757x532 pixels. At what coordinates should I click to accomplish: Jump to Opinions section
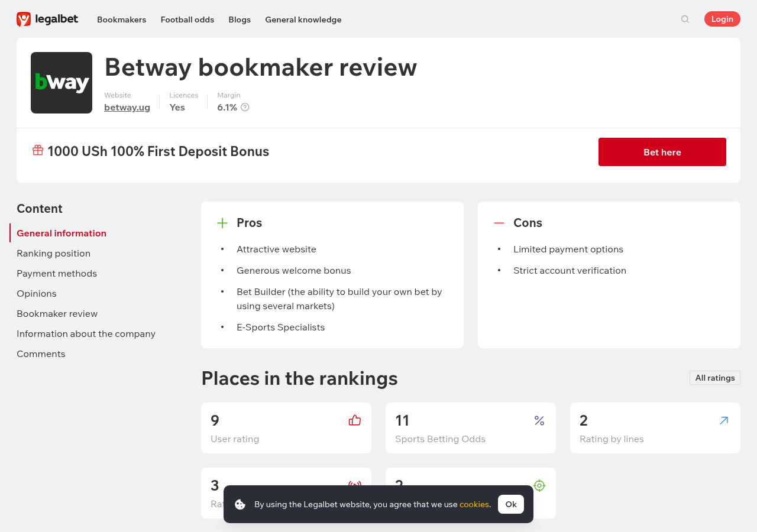37,293
